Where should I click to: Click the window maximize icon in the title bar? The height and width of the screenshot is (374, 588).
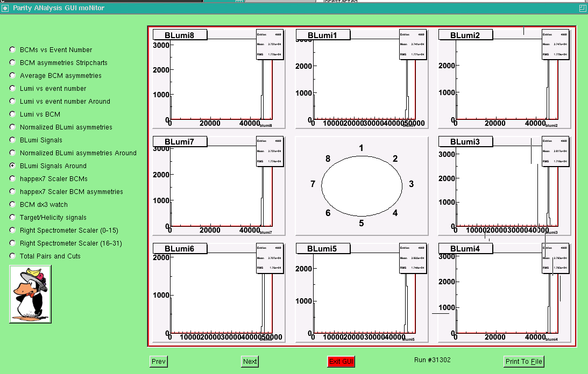(x=583, y=8)
